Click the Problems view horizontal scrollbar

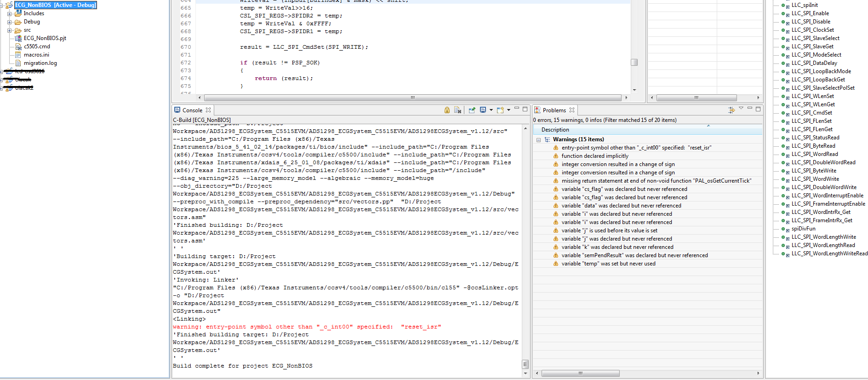580,373
